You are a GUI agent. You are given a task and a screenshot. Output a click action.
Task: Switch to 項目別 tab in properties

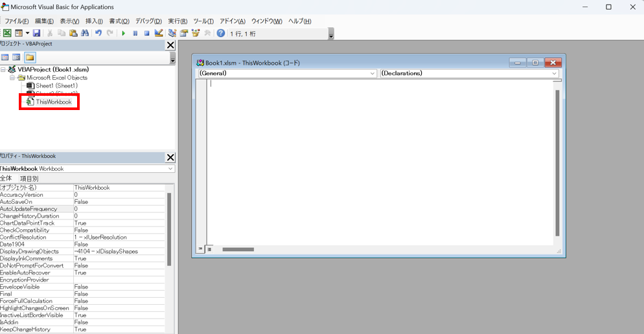(x=29, y=179)
